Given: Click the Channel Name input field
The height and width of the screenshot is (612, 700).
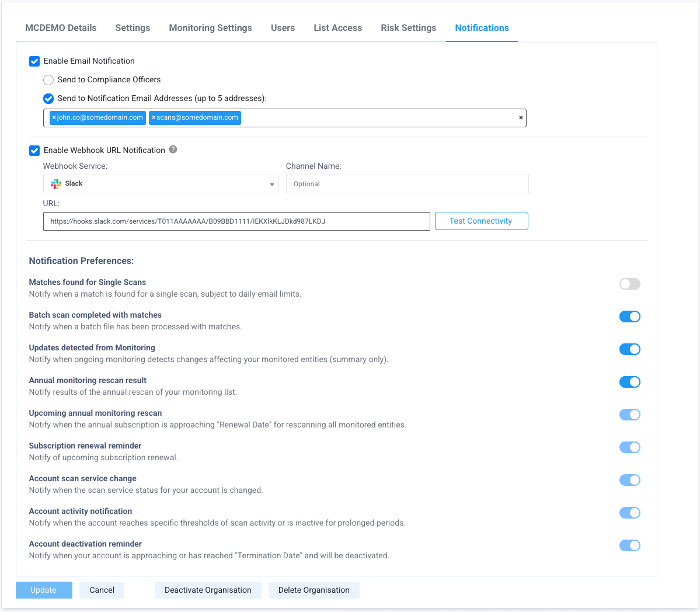Looking at the screenshot, I should 407,184.
